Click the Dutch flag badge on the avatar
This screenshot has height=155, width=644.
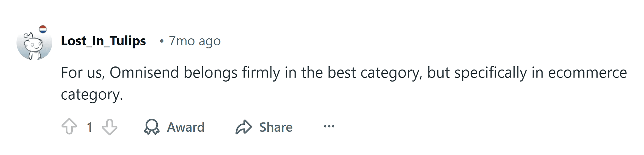pos(43,29)
